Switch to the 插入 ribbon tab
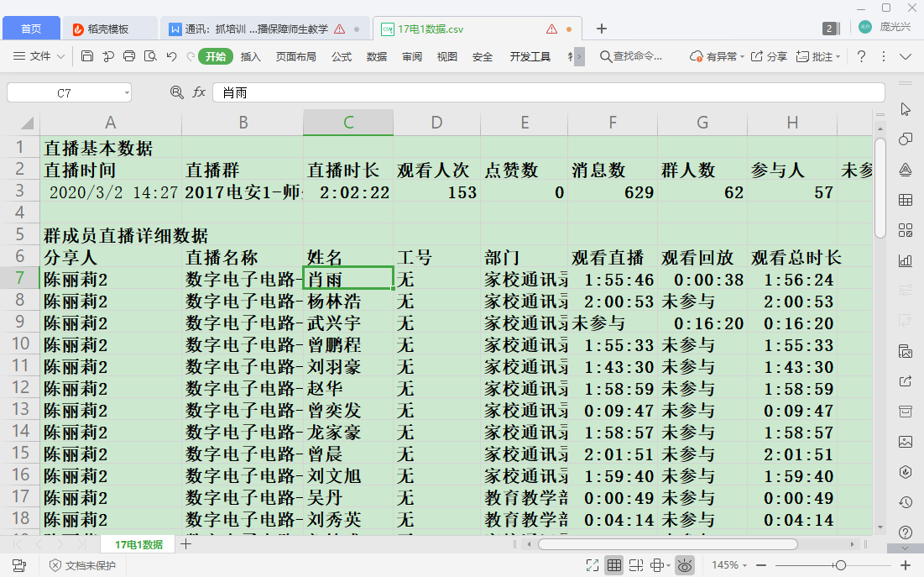The image size is (924, 577). [x=251, y=56]
